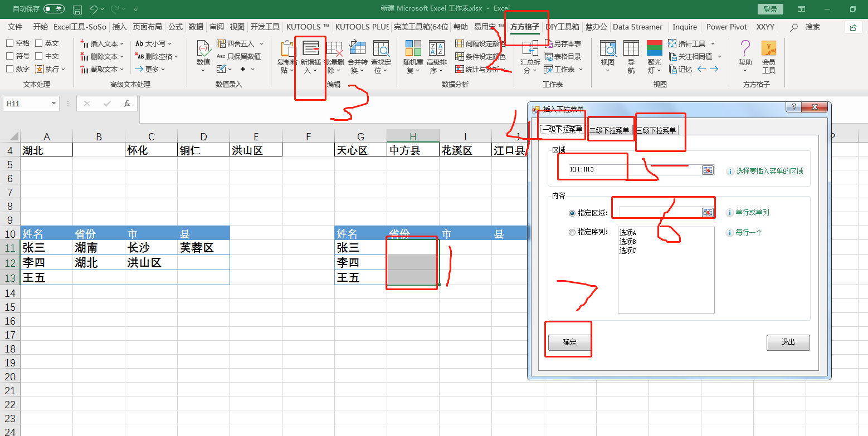Screen dimensions: 868x436
Task: Click the 导航 navigation icon
Action: click(x=631, y=57)
